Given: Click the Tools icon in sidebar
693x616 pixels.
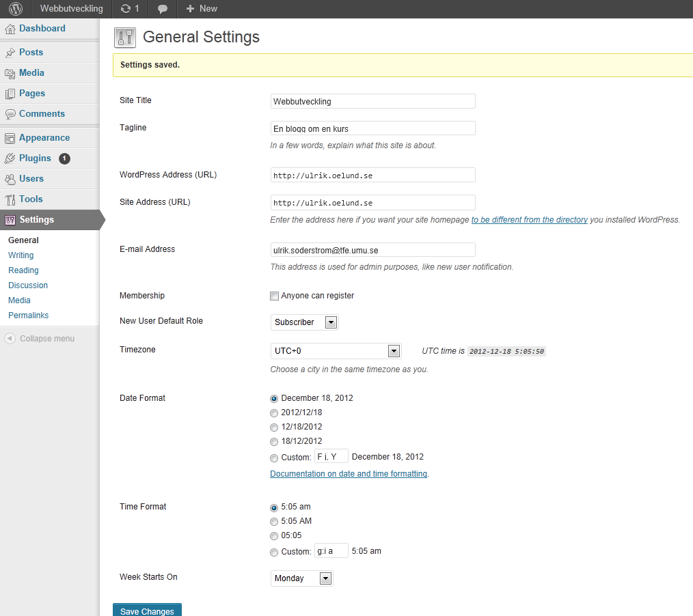Looking at the screenshot, I should click(x=10, y=199).
